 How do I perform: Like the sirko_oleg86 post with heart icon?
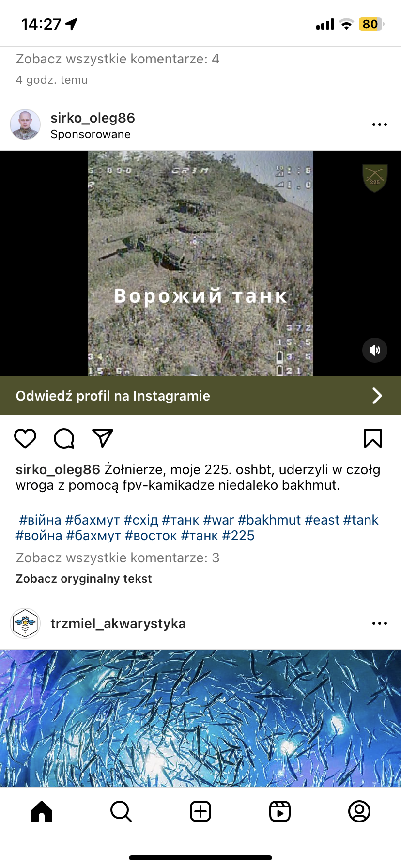pos(25,438)
